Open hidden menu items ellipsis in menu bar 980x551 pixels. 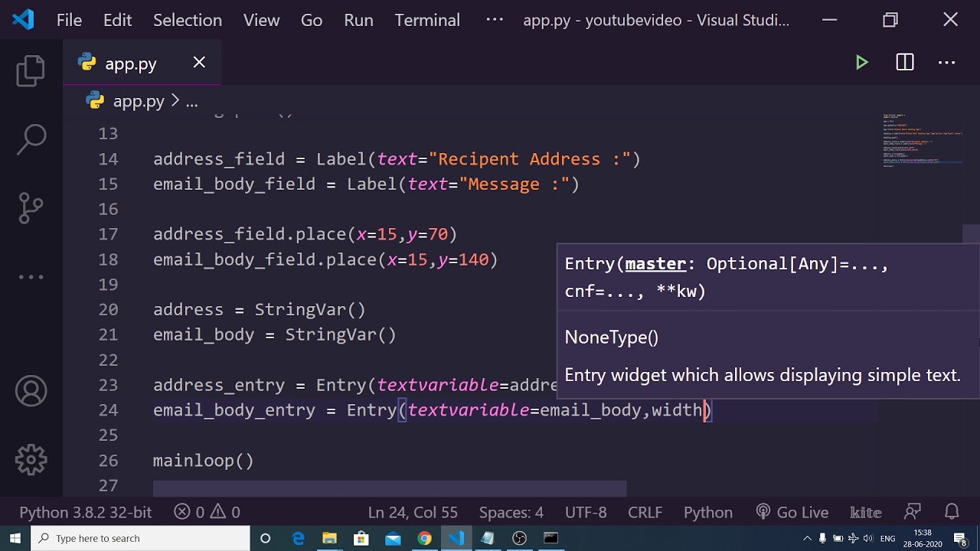point(495,20)
